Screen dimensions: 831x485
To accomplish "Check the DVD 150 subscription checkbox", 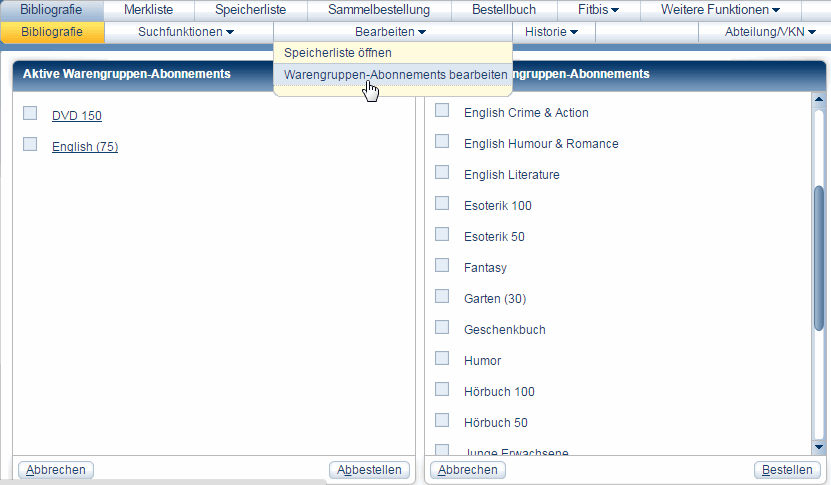I will pyautogui.click(x=30, y=114).
